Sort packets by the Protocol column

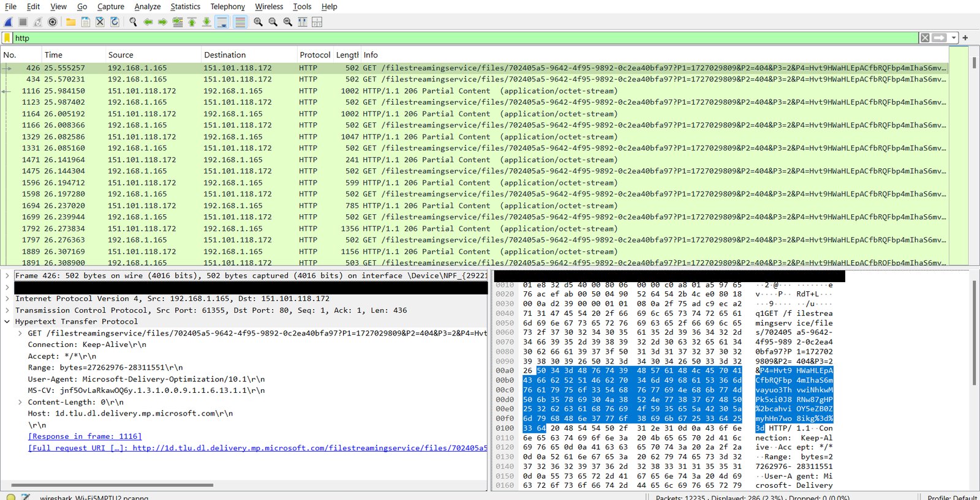[315, 54]
